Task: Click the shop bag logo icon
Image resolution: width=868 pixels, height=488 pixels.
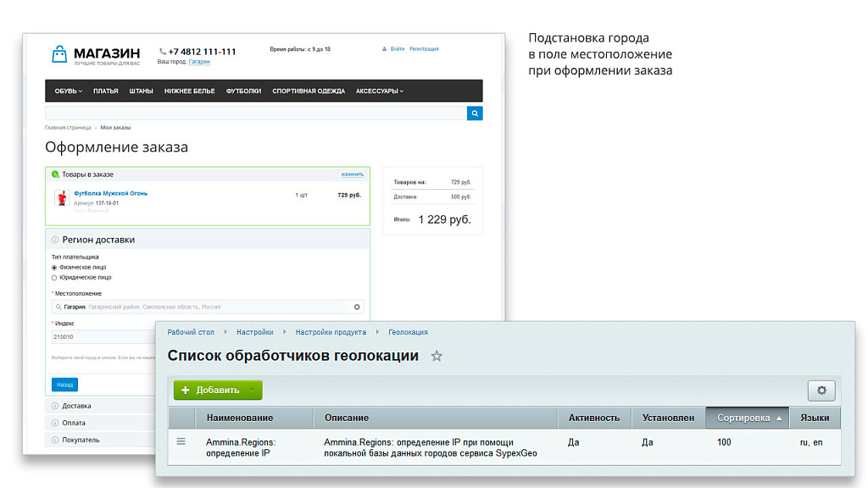Action: 58,55
